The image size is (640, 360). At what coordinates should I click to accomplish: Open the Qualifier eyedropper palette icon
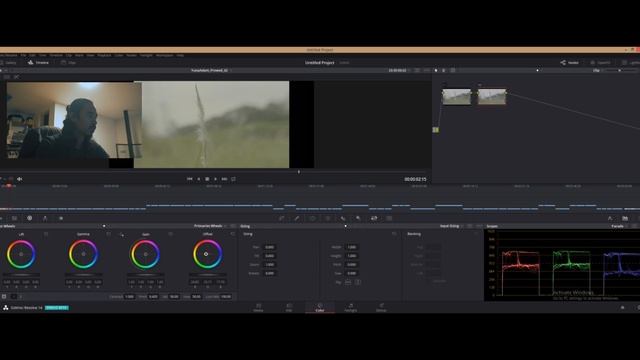[x=297, y=218]
